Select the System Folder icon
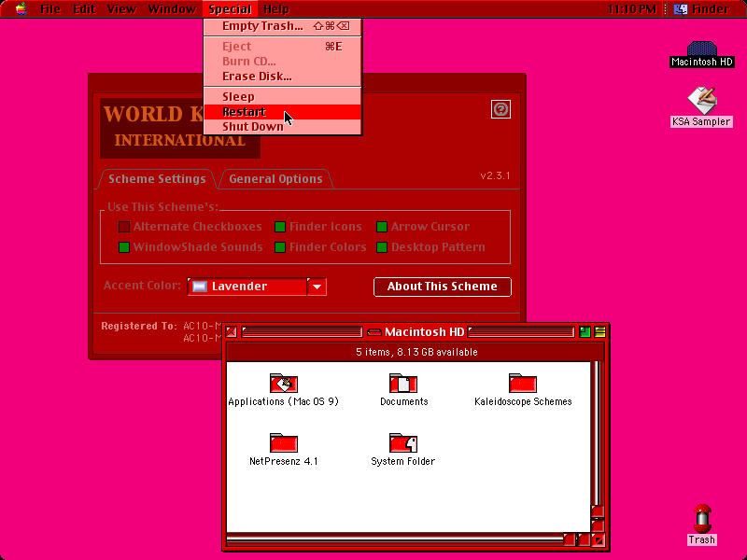747x560 pixels. 403,442
